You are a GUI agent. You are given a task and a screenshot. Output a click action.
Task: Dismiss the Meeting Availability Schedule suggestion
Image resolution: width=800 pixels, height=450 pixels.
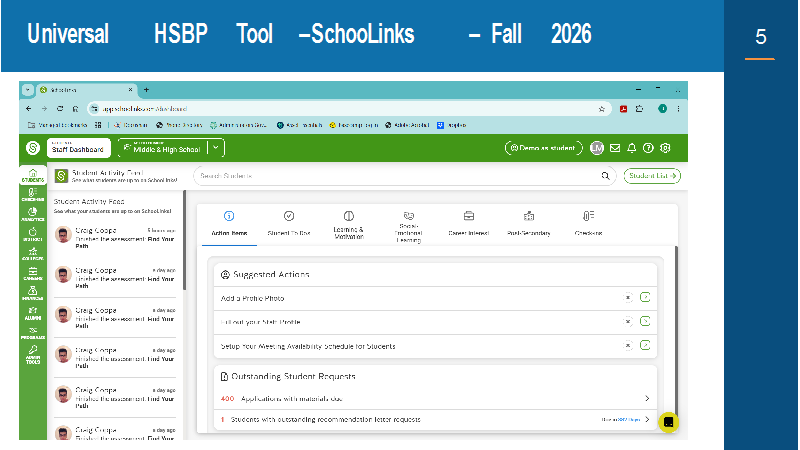tap(628, 345)
